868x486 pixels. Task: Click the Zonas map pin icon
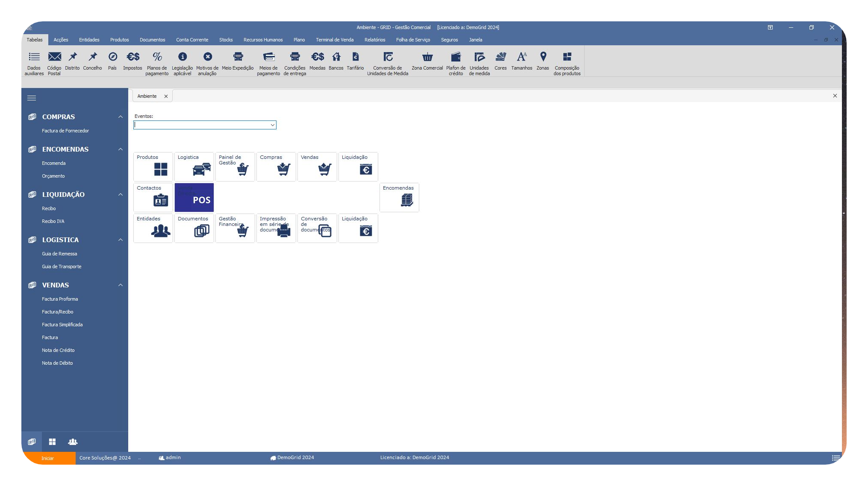543,57
